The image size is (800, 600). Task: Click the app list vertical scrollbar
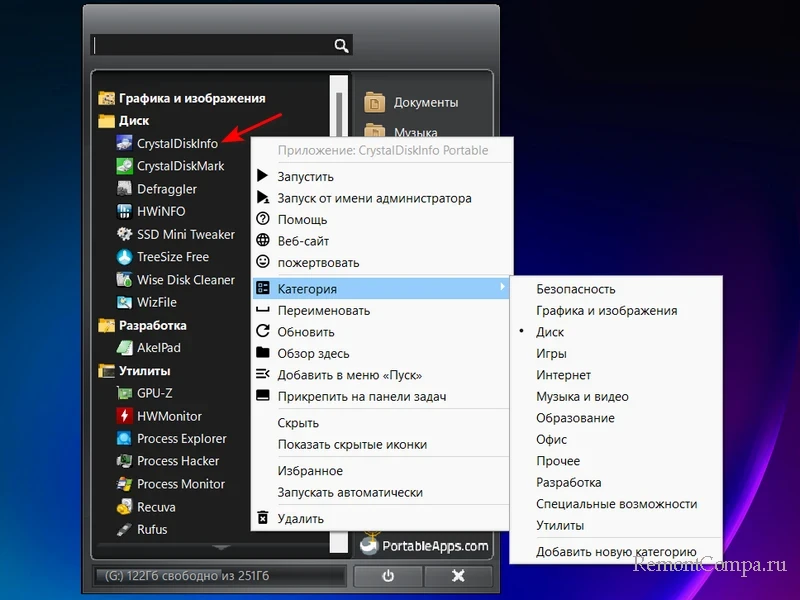(x=339, y=110)
